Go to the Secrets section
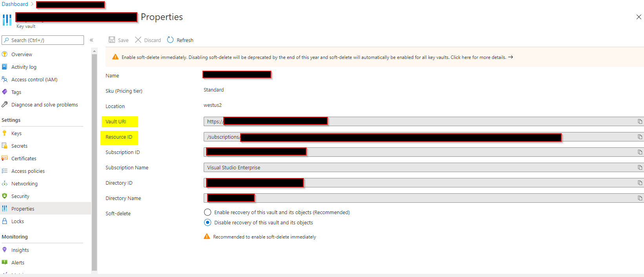 19,146
